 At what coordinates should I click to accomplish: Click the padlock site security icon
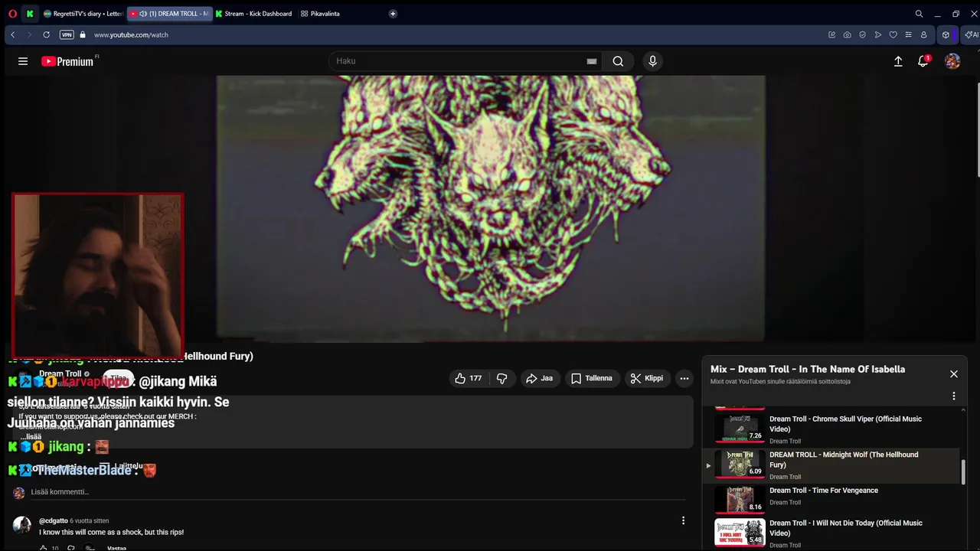tap(83, 34)
